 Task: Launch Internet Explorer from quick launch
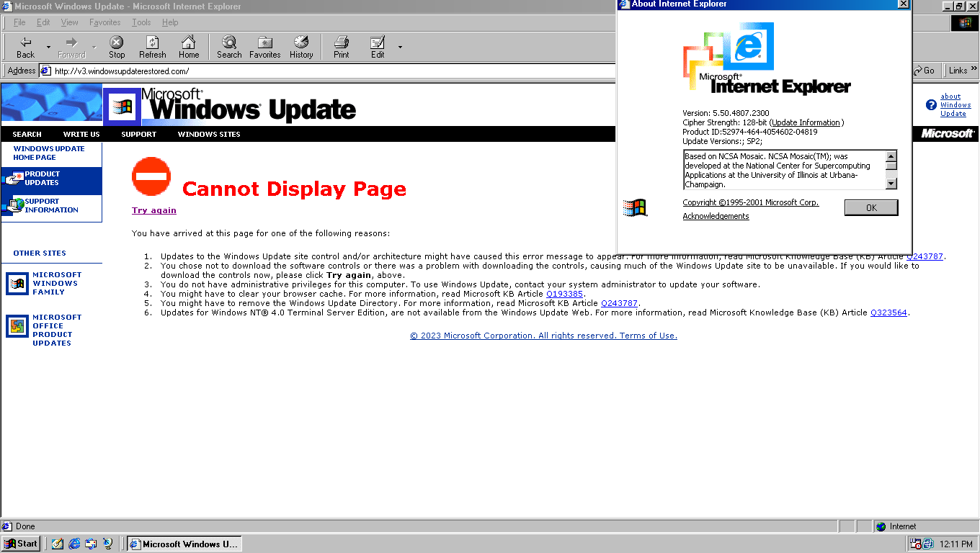[x=74, y=544]
